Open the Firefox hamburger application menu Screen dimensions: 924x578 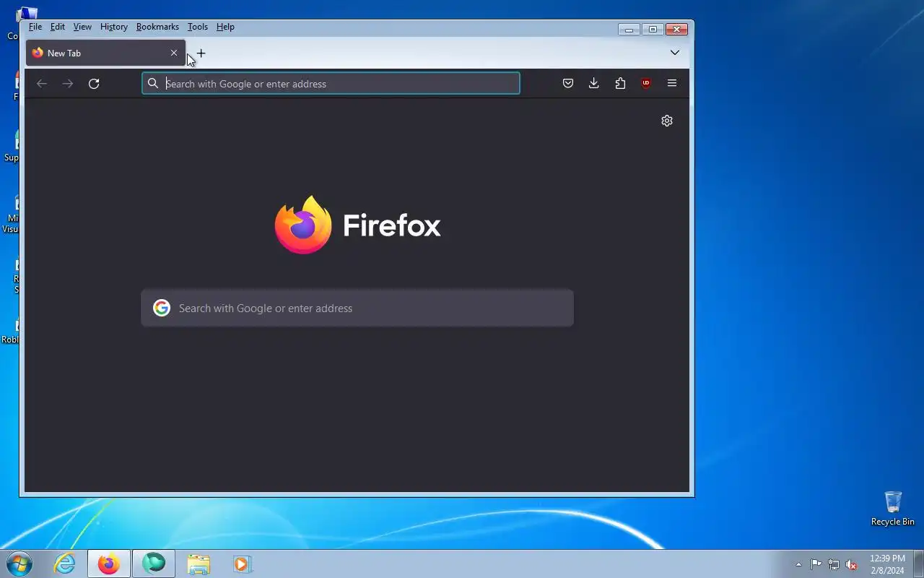click(x=672, y=84)
